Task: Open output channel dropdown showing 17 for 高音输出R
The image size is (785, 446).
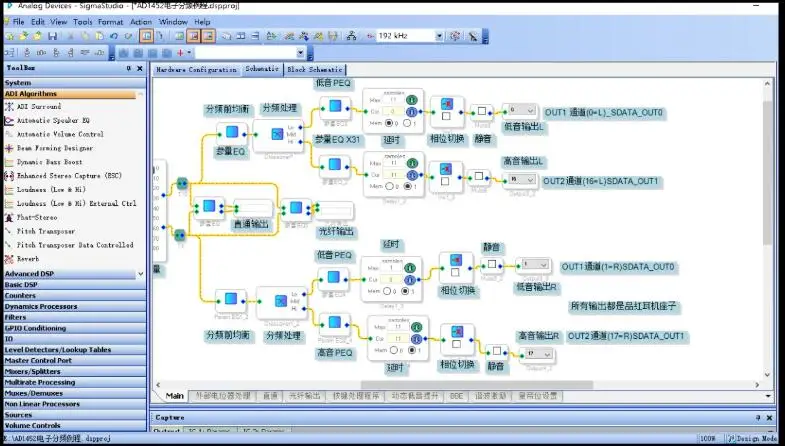Action: (539, 354)
